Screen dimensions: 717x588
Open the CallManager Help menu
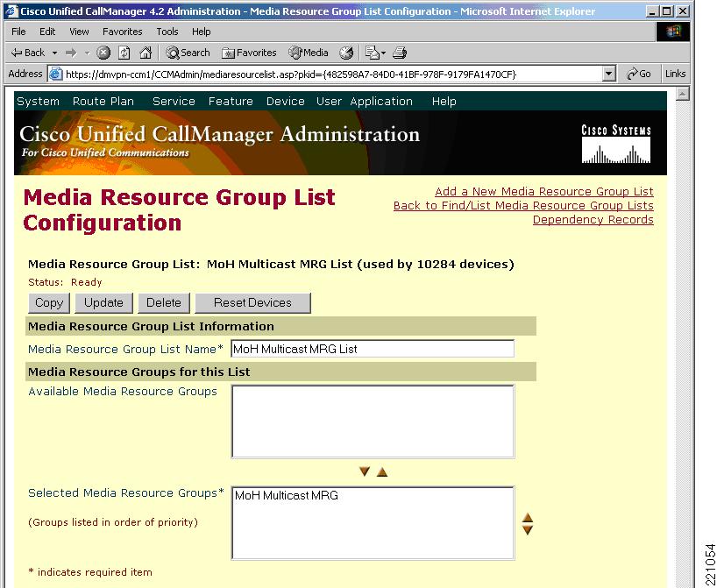point(444,102)
